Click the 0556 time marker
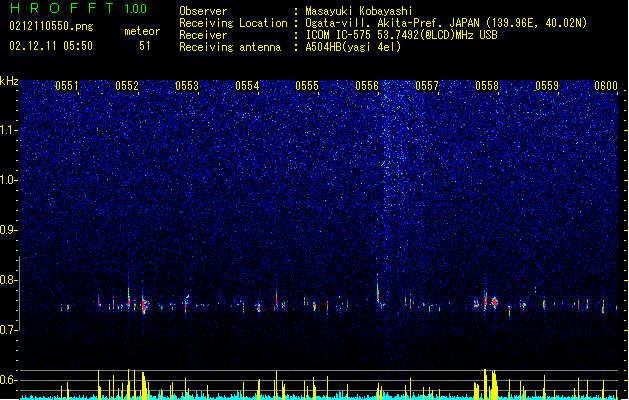This screenshot has height=400, width=629. point(367,86)
